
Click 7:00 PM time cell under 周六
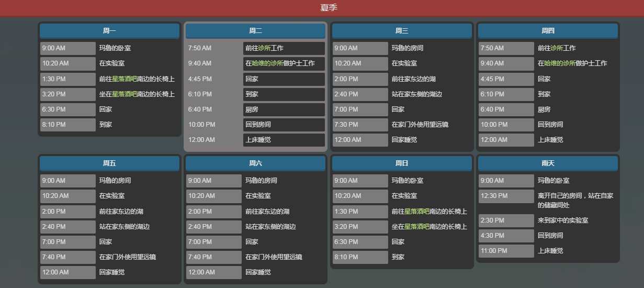tap(214, 242)
